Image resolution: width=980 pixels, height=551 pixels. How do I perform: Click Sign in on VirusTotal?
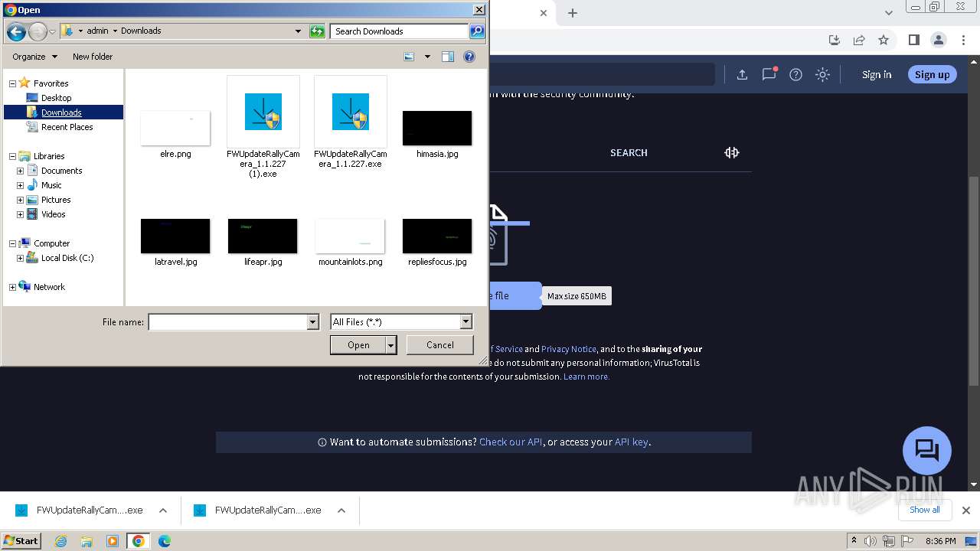tap(877, 74)
